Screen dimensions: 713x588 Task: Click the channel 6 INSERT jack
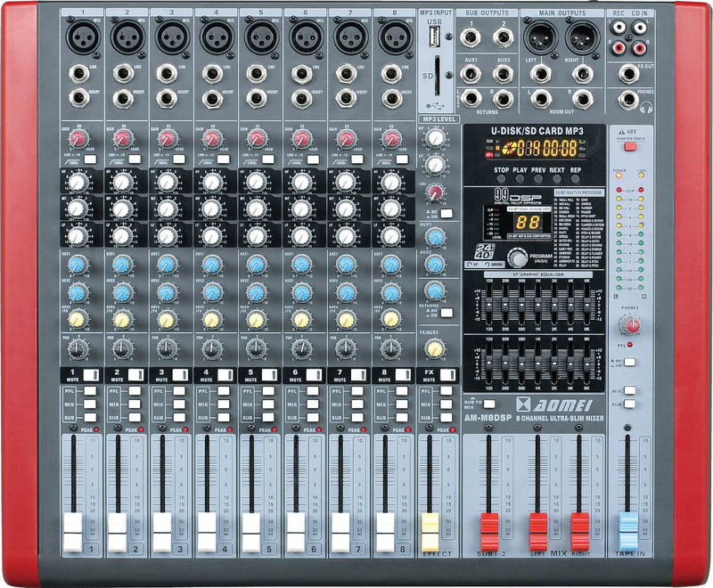301,98
